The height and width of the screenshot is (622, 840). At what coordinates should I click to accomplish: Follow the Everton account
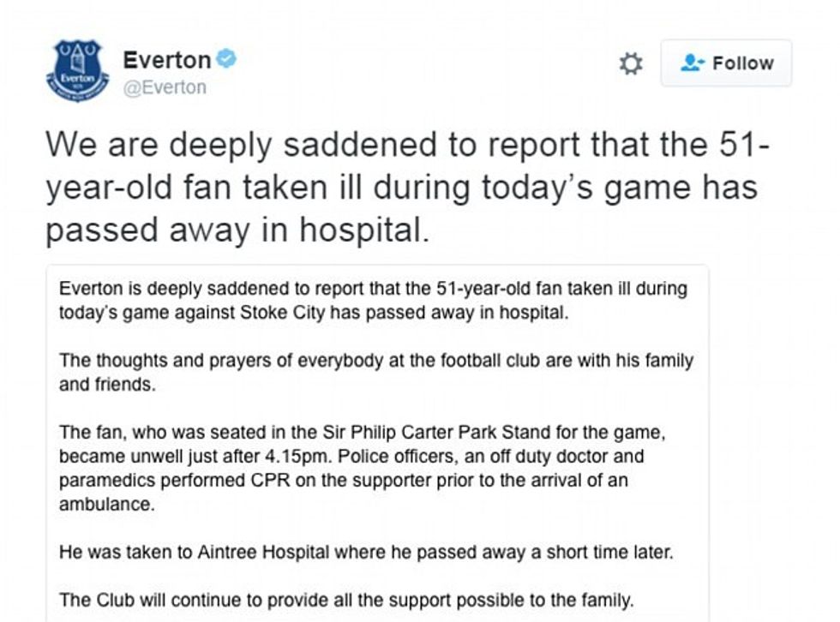(726, 63)
